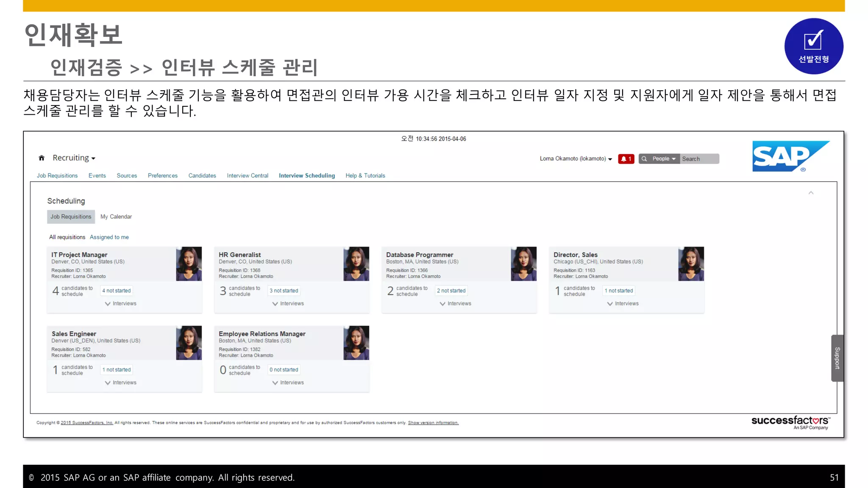The height and width of the screenshot is (488, 868).
Task: Click the 3 not started button
Action: [x=284, y=291]
